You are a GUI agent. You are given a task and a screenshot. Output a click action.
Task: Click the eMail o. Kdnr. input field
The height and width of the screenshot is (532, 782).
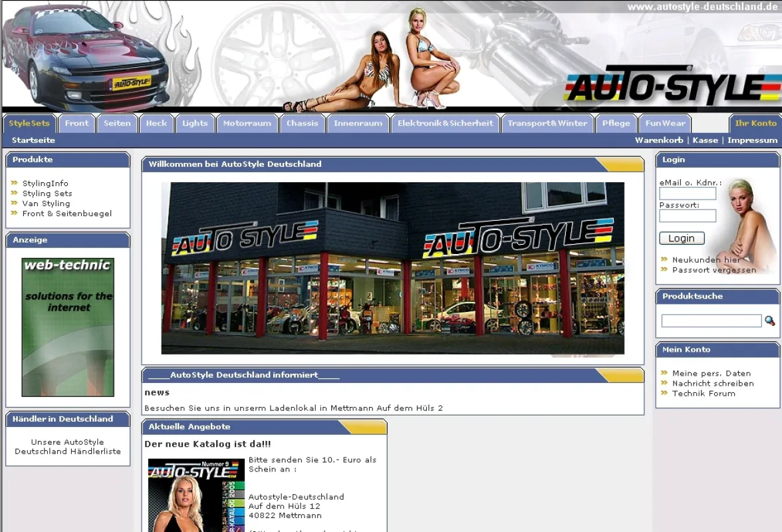click(688, 194)
